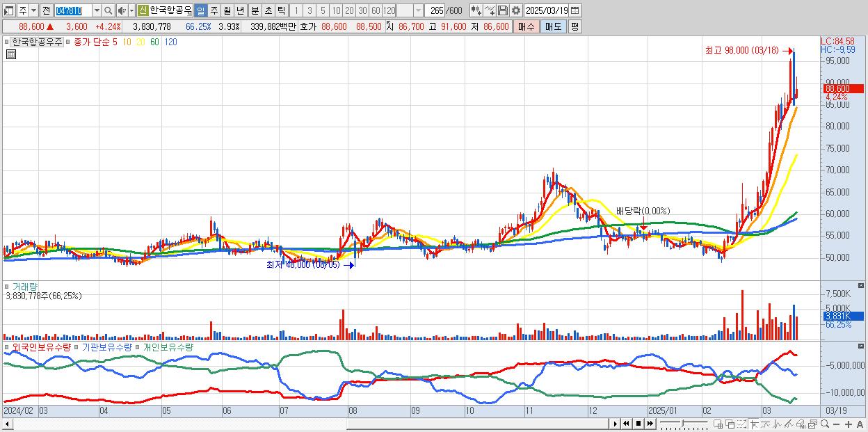
Task: Select the 60 interval button
Action: (376, 10)
